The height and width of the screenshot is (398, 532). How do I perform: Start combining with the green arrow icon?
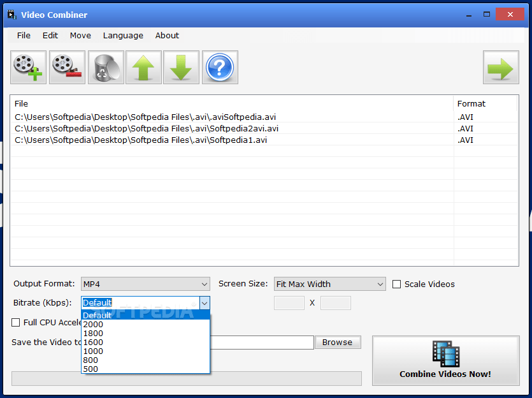[x=501, y=66]
